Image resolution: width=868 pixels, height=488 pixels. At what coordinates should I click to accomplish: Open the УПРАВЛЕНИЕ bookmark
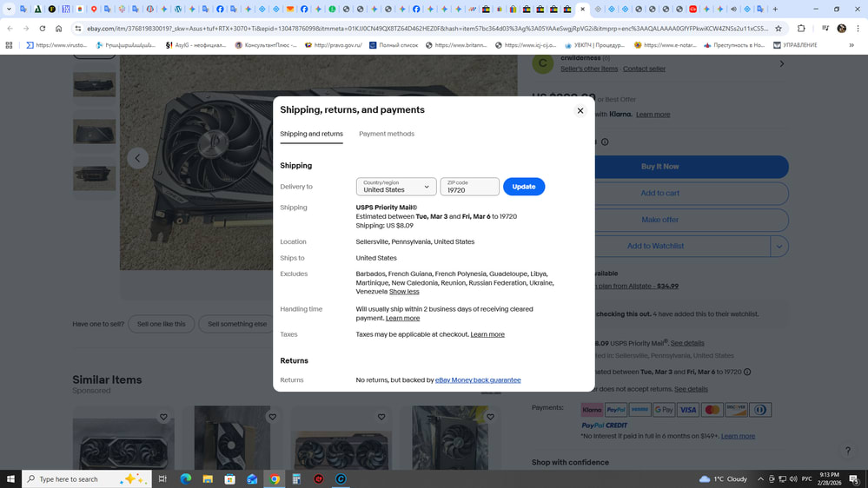click(795, 45)
